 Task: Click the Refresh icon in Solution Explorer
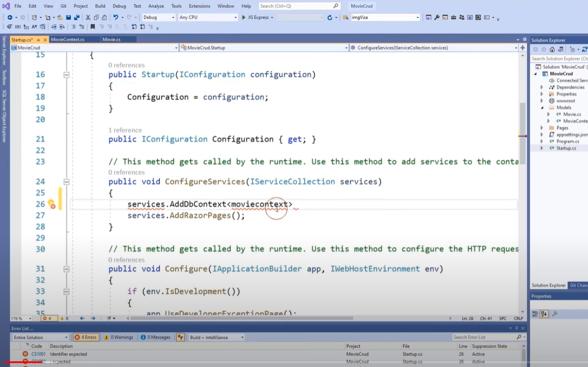pos(584,49)
